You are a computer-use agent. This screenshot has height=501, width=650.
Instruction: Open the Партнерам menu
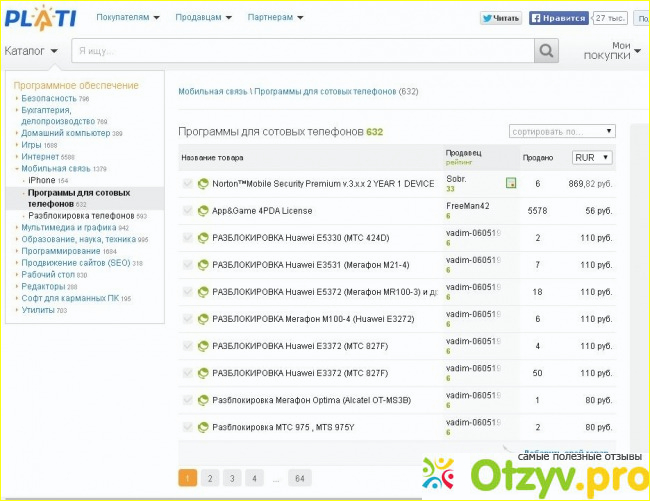pos(276,18)
